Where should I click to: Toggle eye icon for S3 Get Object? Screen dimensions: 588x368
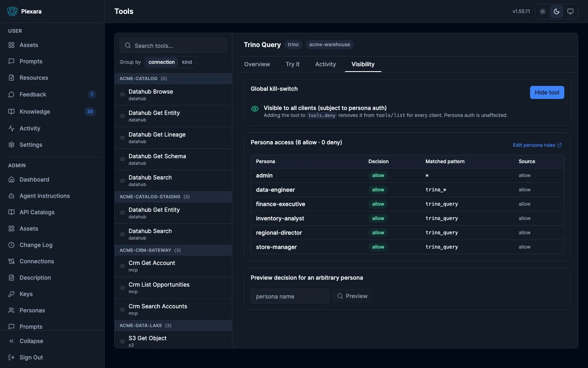[x=122, y=341]
